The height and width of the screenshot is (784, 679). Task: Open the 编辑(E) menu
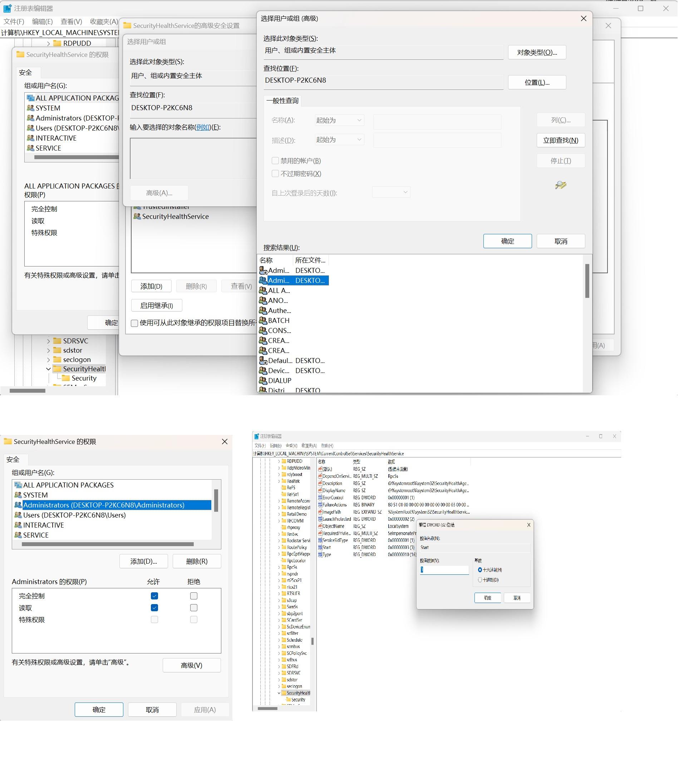[43, 21]
